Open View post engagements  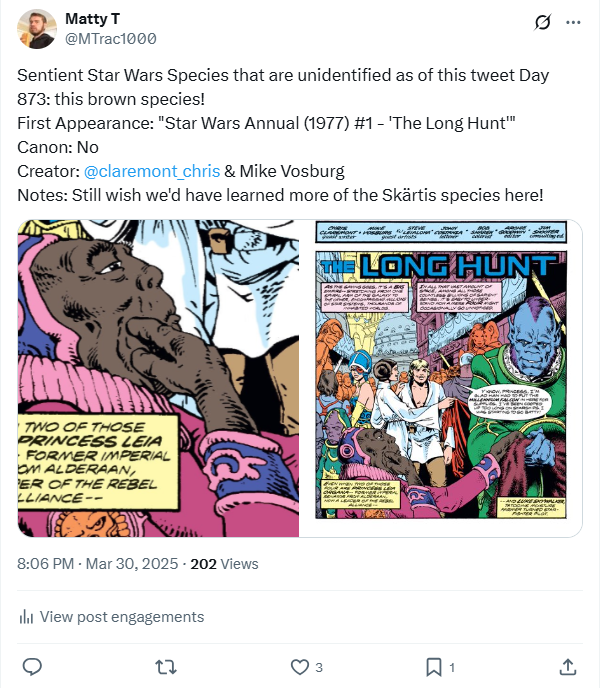[112, 617]
